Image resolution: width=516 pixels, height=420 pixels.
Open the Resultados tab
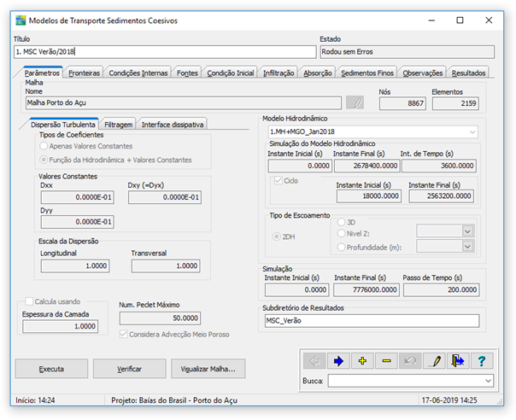tap(468, 73)
